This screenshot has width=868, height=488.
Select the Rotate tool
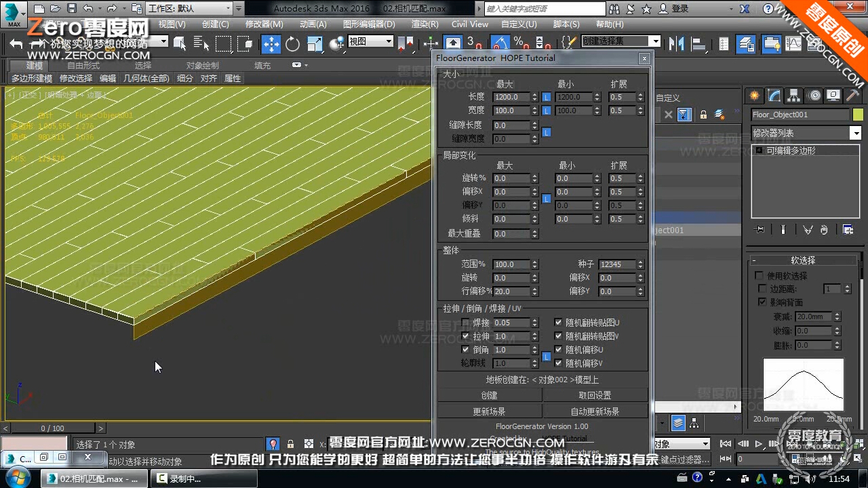pos(292,43)
